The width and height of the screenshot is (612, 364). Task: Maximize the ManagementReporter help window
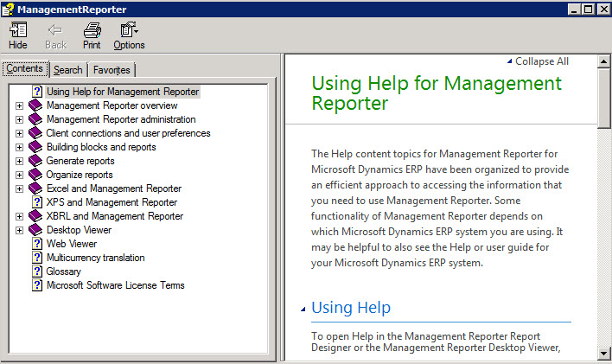(x=588, y=9)
